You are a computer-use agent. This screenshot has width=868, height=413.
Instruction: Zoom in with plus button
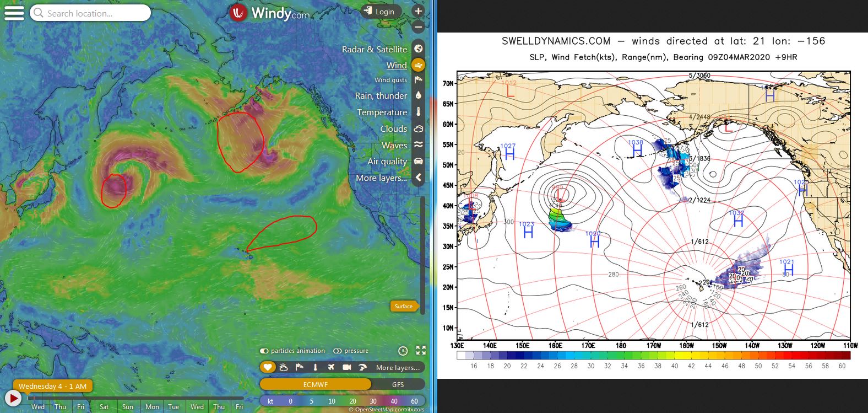(x=419, y=11)
